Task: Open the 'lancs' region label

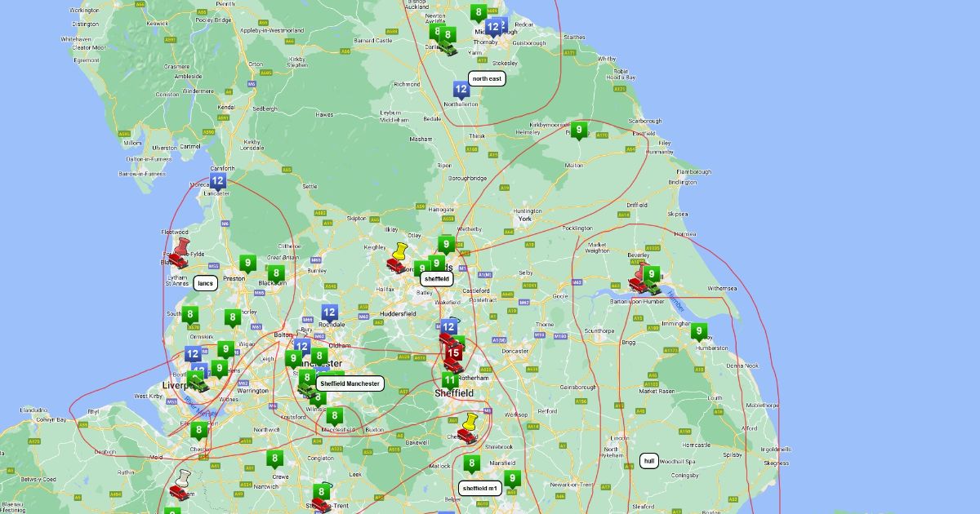Action: (206, 283)
